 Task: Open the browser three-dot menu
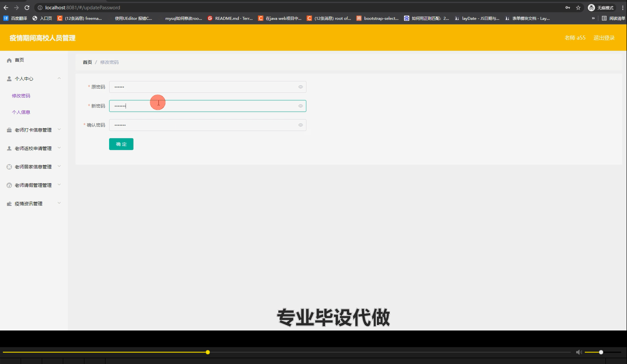(622, 7)
